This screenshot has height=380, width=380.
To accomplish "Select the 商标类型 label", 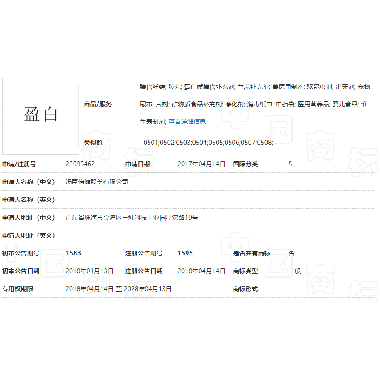I will coord(245,271).
